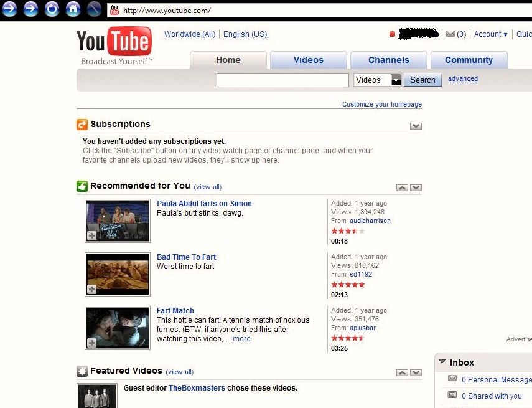The width and height of the screenshot is (532, 408).
Task: Move Recommended for You section up
Action: point(402,188)
